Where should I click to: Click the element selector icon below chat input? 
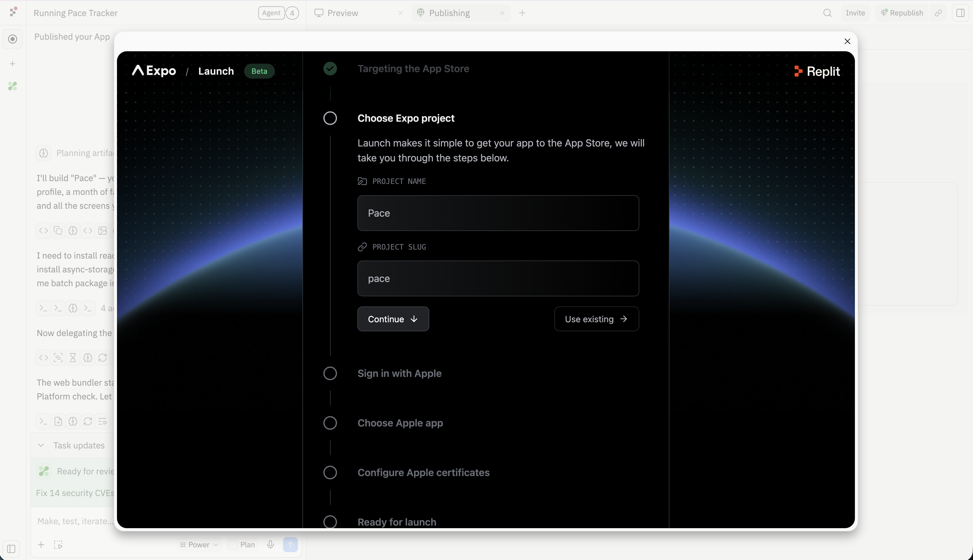(x=58, y=545)
